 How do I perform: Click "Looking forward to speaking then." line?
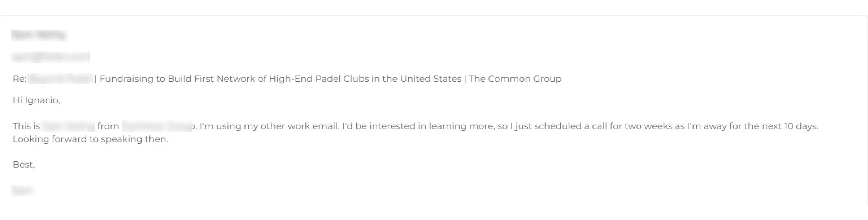pyautogui.click(x=90, y=139)
